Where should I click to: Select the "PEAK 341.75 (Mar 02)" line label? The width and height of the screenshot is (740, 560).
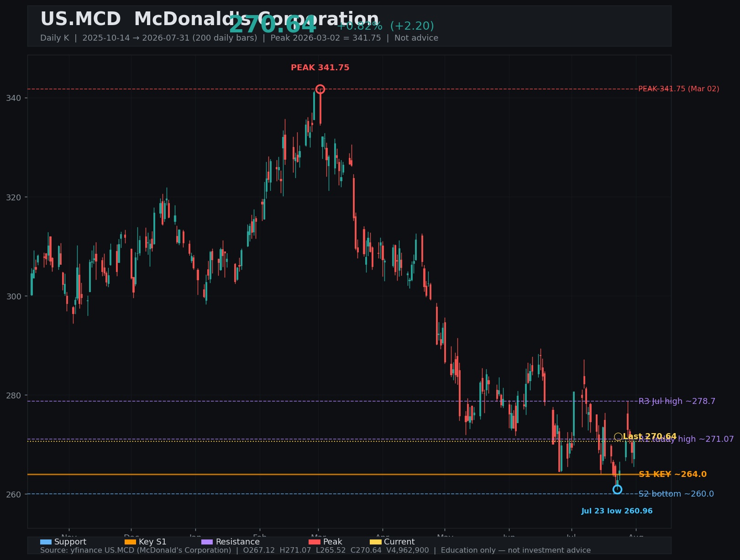(678, 89)
